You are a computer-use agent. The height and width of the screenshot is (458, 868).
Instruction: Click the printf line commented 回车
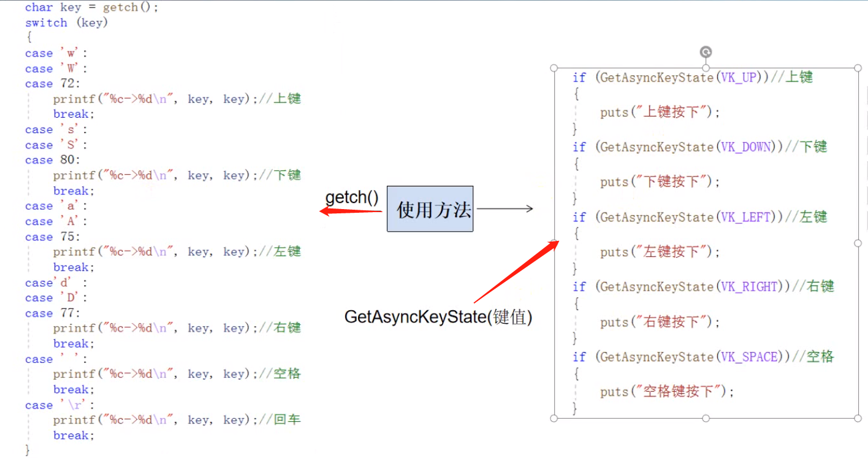pyautogui.click(x=177, y=420)
